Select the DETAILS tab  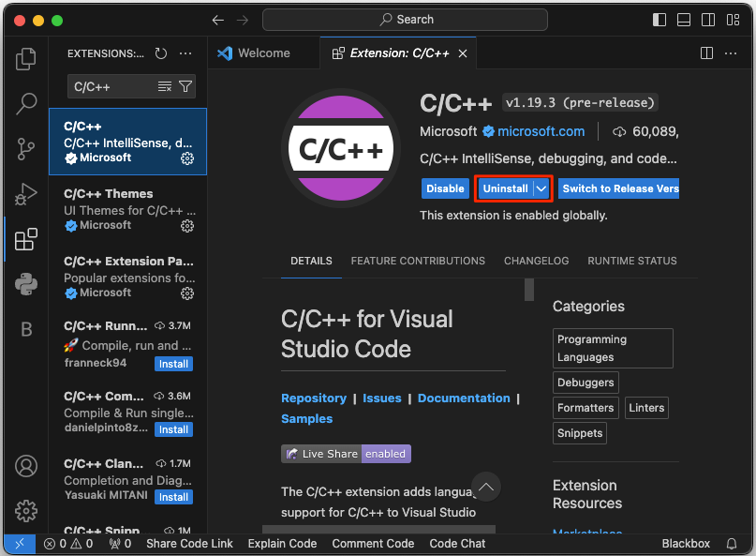coord(311,261)
